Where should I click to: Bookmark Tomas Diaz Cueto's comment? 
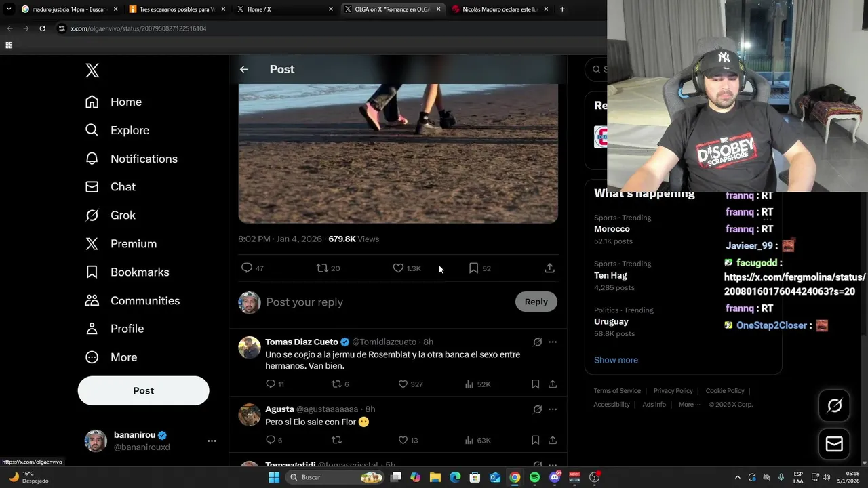click(535, 384)
